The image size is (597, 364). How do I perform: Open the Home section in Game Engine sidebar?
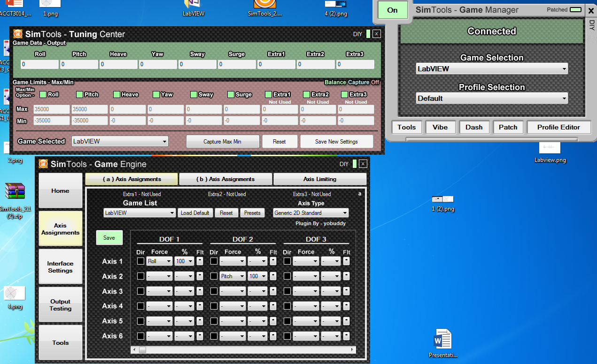[60, 191]
